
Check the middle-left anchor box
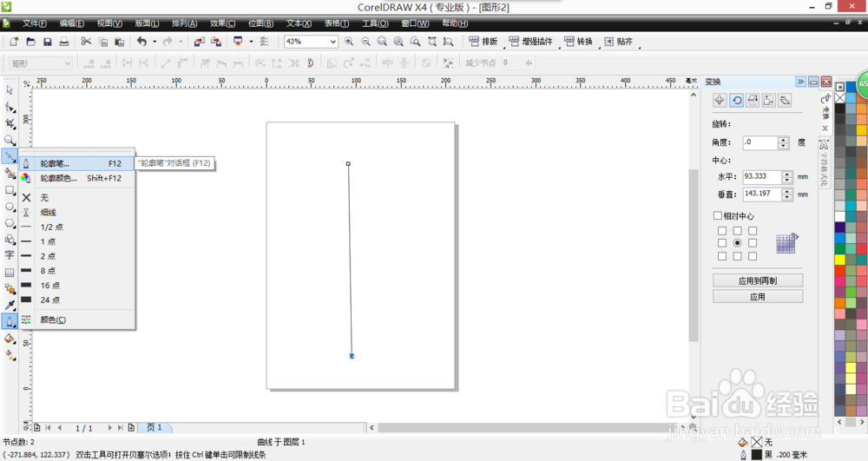click(x=722, y=243)
